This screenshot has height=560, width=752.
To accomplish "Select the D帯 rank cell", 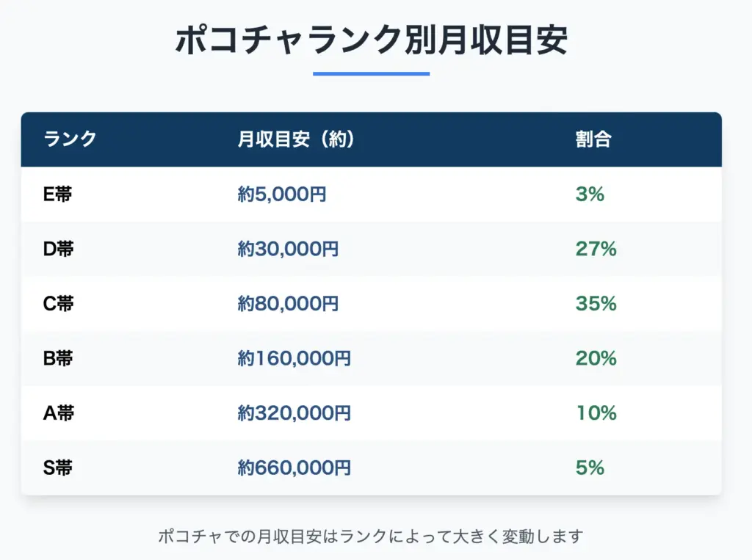I will point(59,249).
